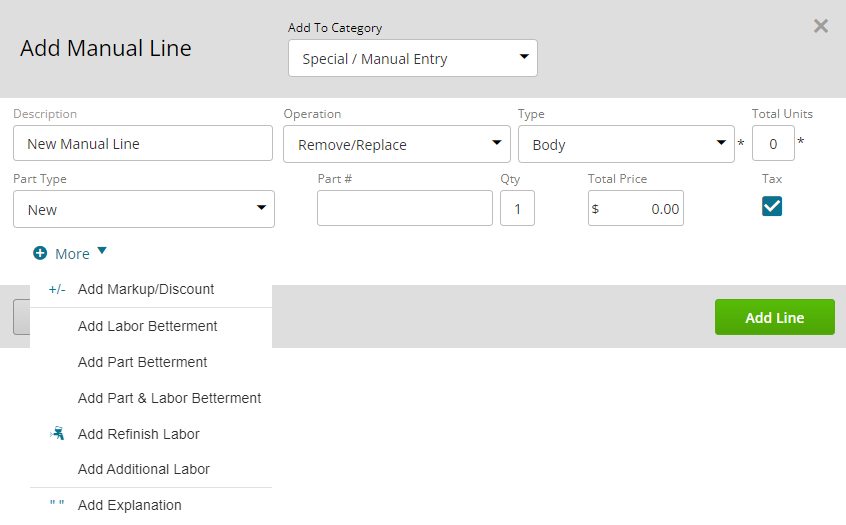This screenshot has height=525, width=846.
Task: Click the Description text field
Action: coord(143,143)
